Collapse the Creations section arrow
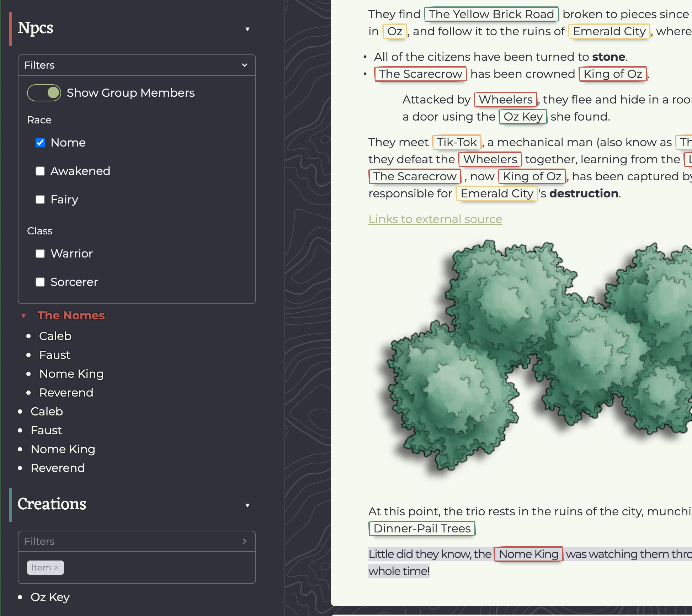This screenshot has width=692, height=616. (x=247, y=505)
